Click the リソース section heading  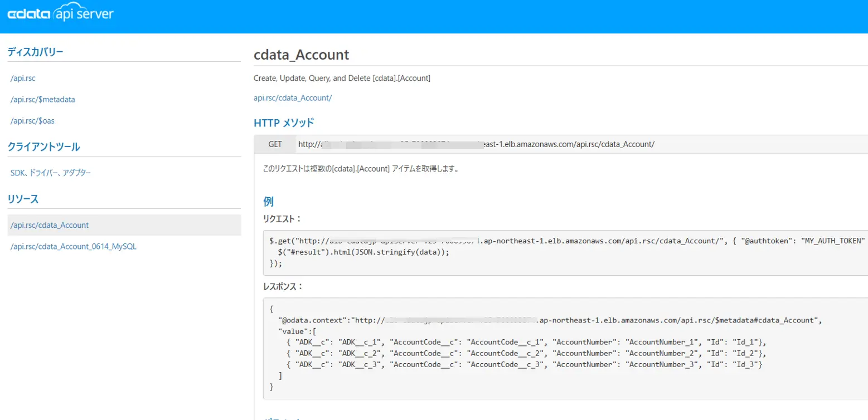[23, 199]
